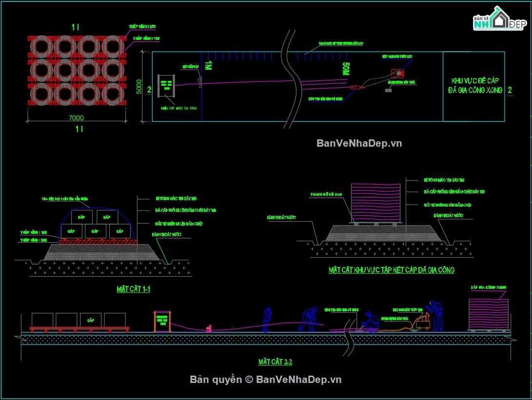Click the MẶT CẮT 2-2 title
The image size is (532, 400).
pyautogui.click(x=275, y=362)
